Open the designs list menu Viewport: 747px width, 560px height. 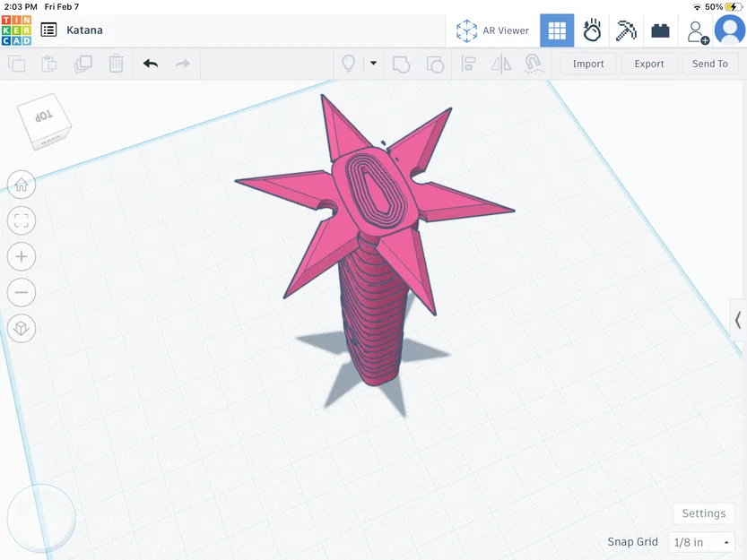48,30
